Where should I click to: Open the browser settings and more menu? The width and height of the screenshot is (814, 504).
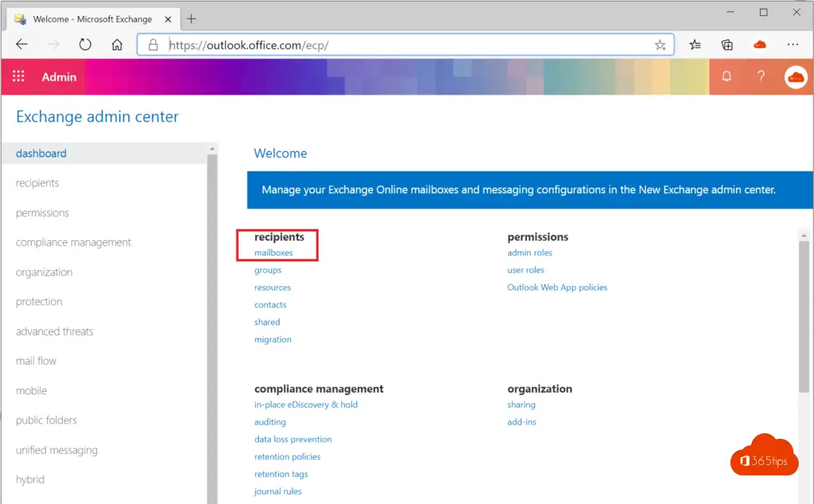[793, 45]
